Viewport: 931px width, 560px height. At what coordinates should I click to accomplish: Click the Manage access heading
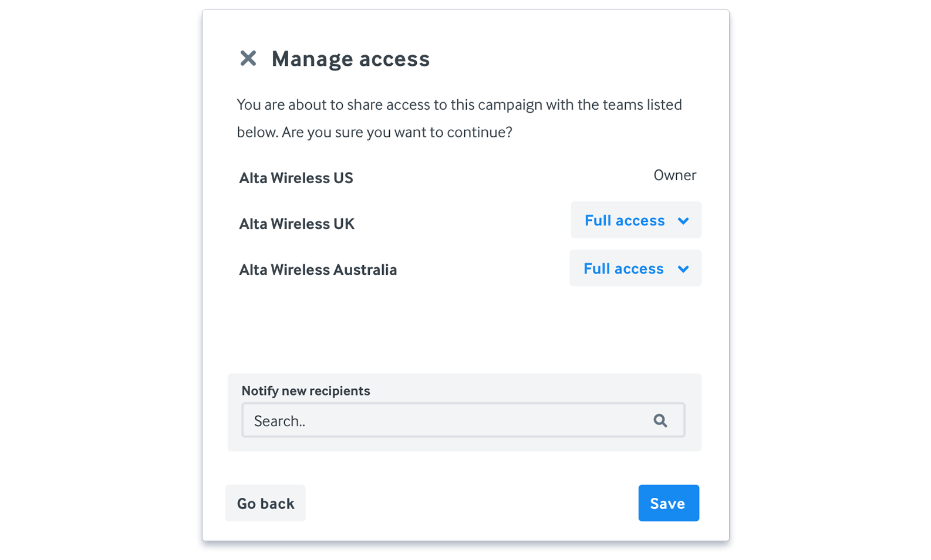(350, 59)
